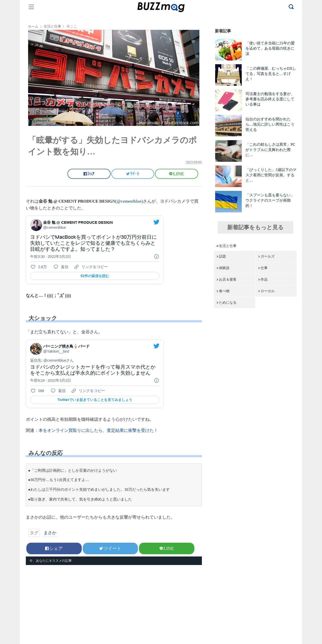Click solid blue Facebook シェア button
This screenshot has width=322, height=644.
point(54,548)
